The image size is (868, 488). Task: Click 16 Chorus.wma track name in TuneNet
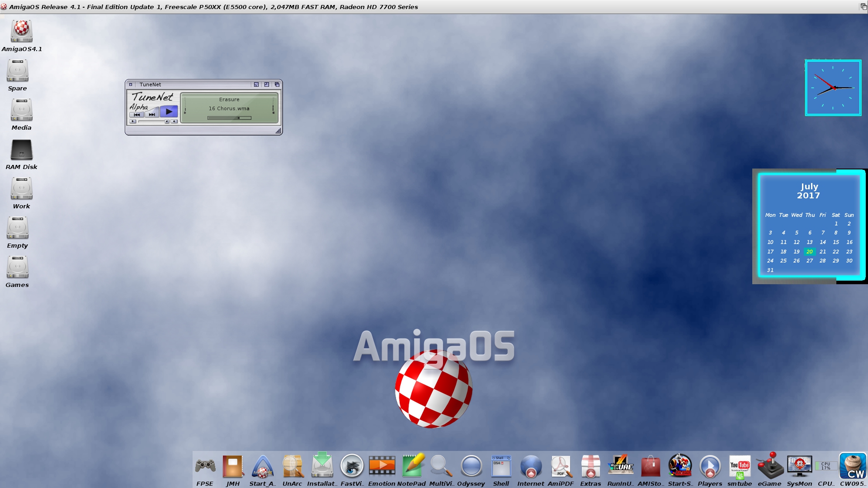click(229, 108)
